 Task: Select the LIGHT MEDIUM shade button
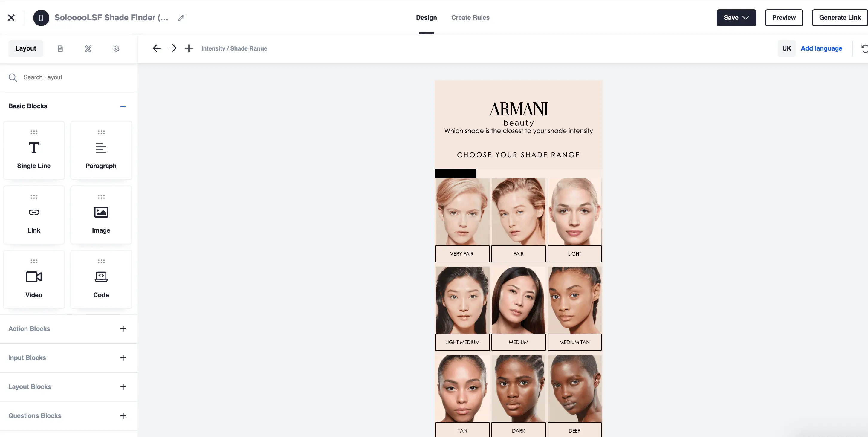[462, 342]
